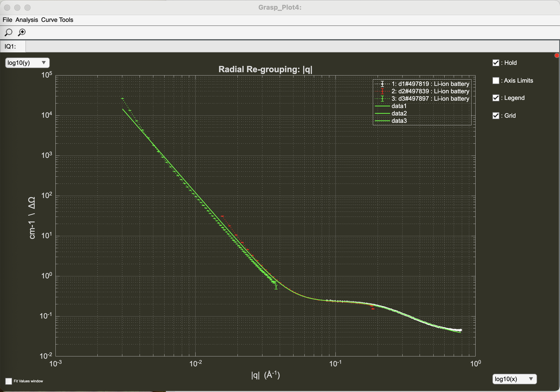Hide the plot legend via the Legend checkbox
The height and width of the screenshot is (392, 560).
[496, 98]
